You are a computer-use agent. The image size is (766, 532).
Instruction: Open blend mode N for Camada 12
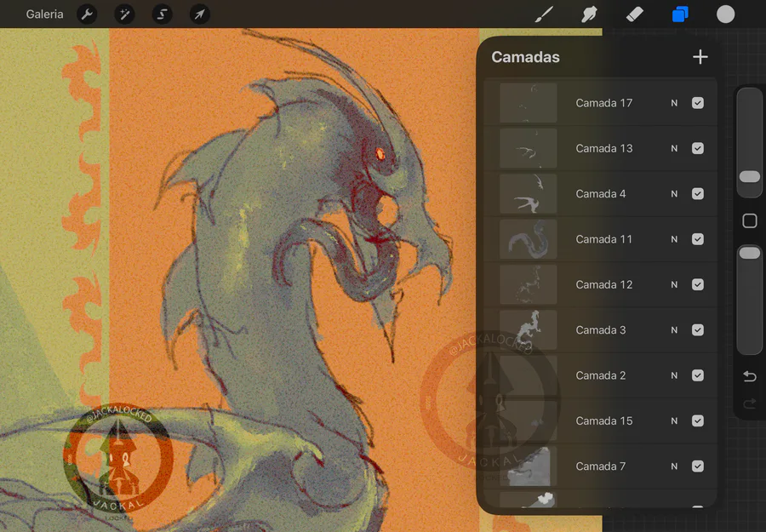(674, 285)
